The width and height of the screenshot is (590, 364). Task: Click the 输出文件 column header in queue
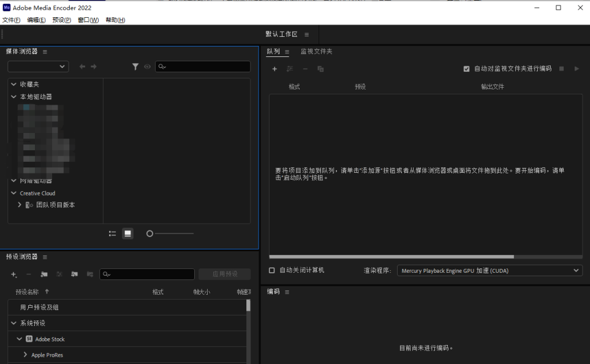click(x=493, y=87)
